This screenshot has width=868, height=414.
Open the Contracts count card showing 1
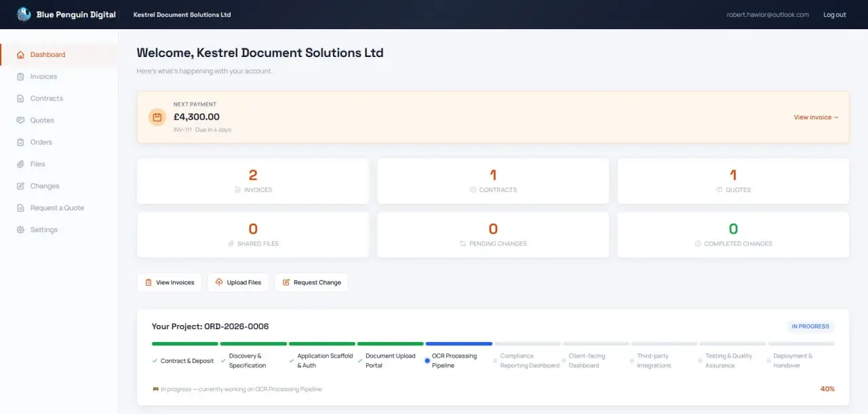pos(493,181)
